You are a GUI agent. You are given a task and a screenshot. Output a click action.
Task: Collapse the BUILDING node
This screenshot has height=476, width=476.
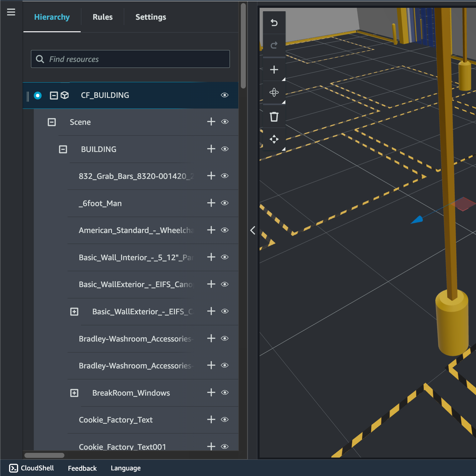pyautogui.click(x=63, y=149)
